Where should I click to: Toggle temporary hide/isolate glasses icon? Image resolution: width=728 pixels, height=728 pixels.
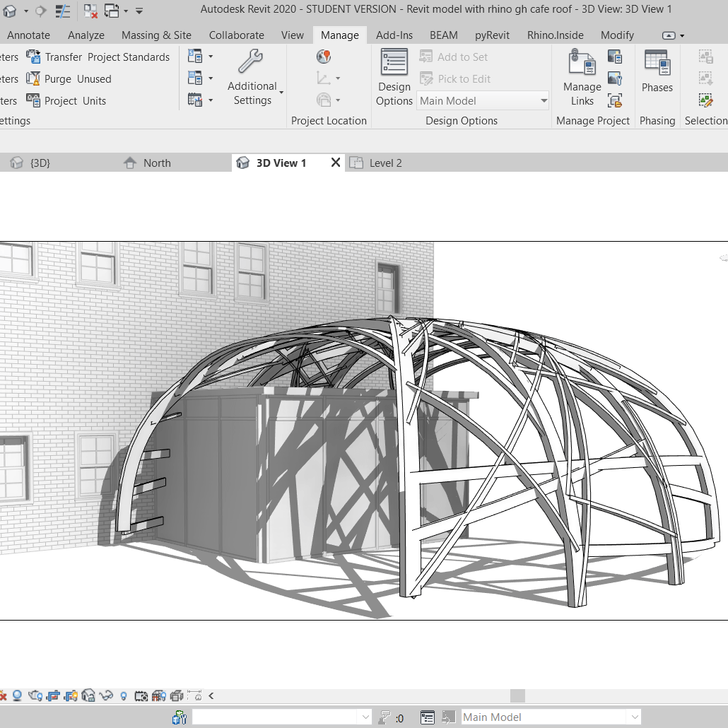pyautogui.click(x=107, y=696)
